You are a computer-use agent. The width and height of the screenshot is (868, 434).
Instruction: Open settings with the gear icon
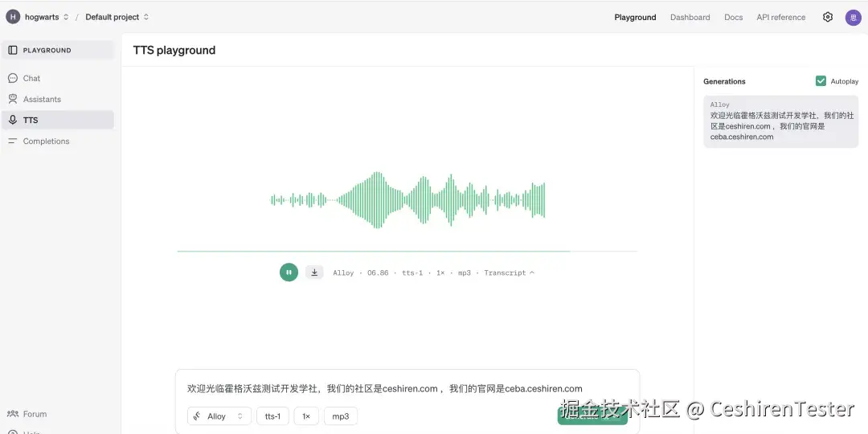(x=828, y=17)
